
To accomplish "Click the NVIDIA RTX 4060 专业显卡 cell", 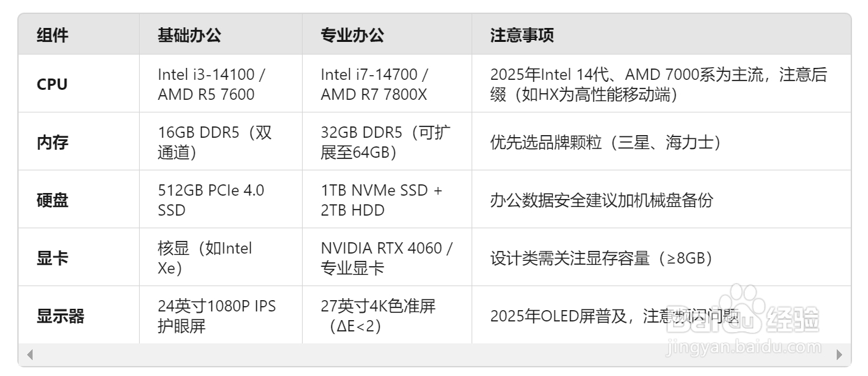I will click(x=386, y=258).
